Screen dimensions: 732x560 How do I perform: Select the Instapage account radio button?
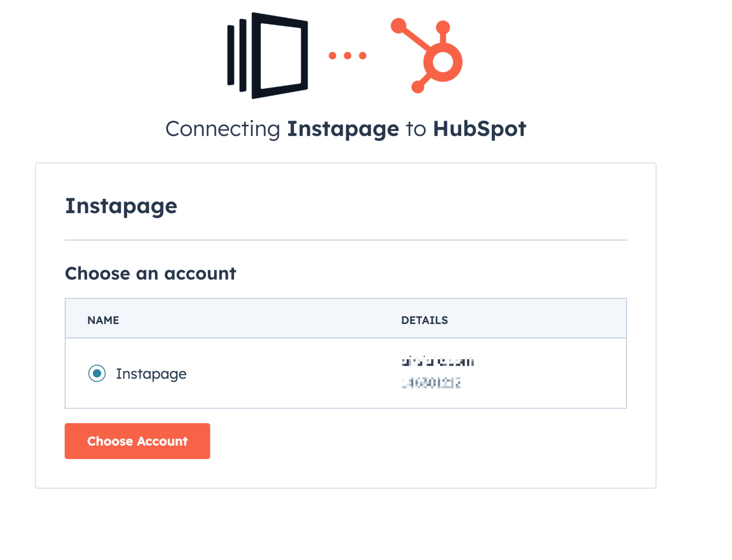[x=97, y=373]
